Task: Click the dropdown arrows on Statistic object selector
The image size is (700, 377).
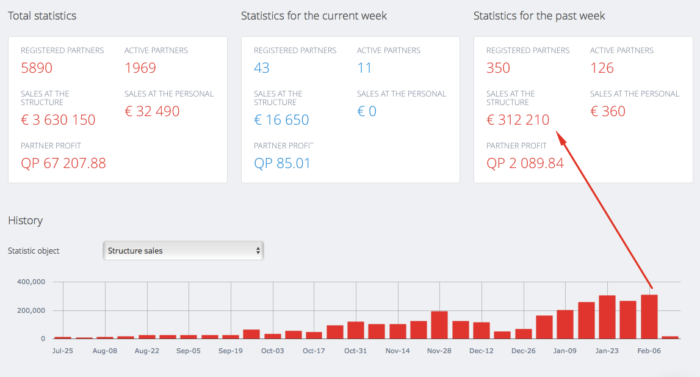Action: 258,251
